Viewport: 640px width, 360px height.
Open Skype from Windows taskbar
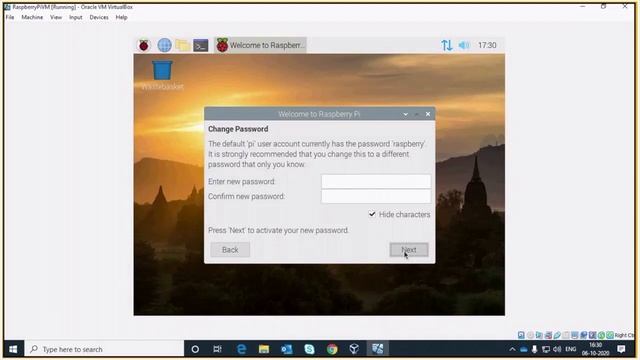pyautogui.click(x=309, y=349)
